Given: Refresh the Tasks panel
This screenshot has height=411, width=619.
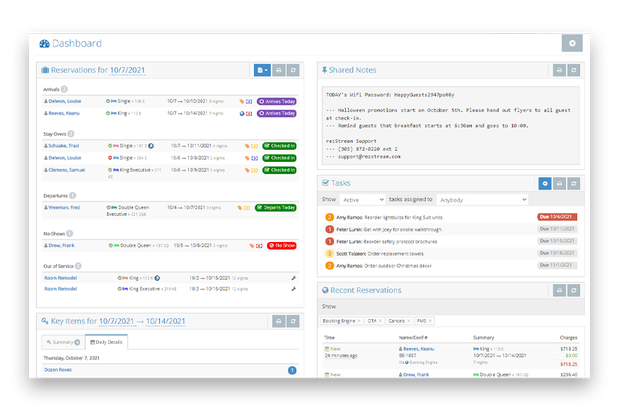Looking at the screenshot, I should [574, 183].
